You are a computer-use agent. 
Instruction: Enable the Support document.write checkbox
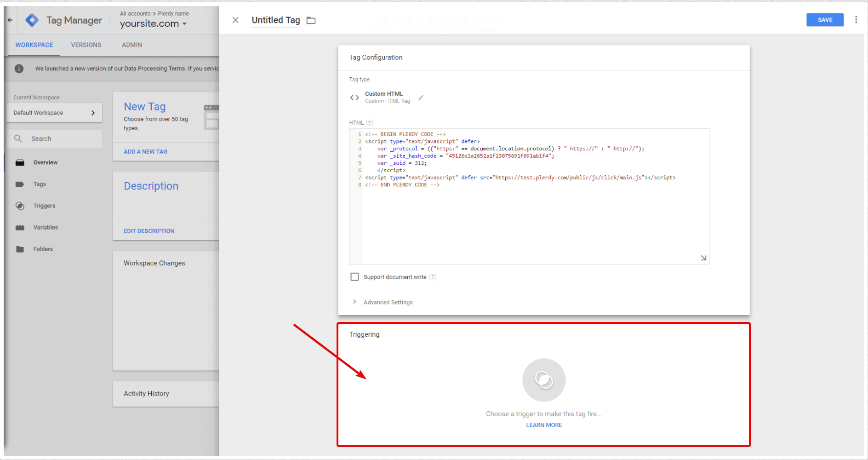point(354,277)
